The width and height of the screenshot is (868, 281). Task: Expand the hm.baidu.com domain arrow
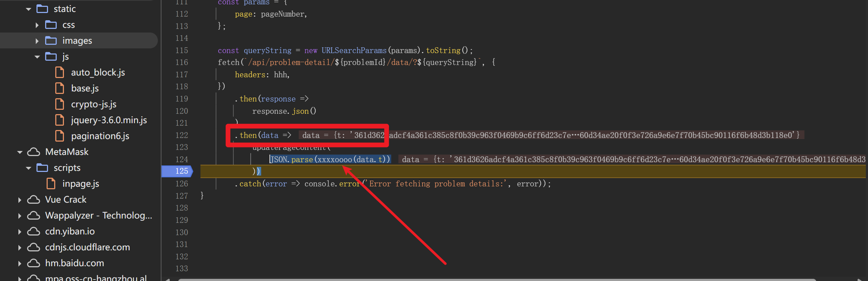click(20, 263)
